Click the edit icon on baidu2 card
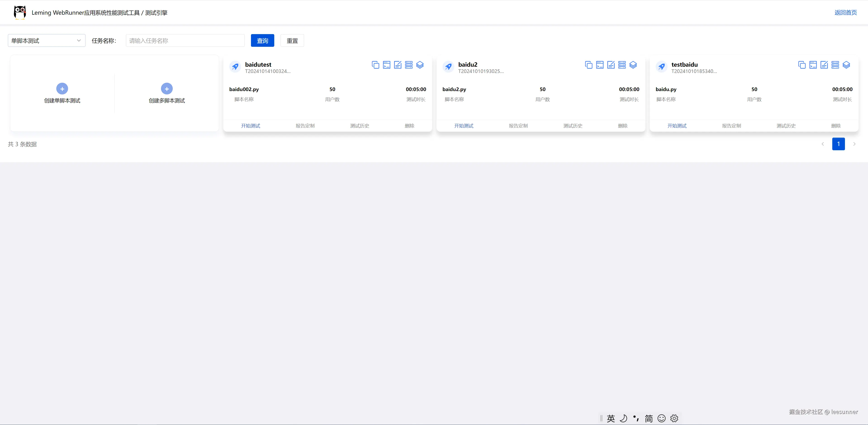Viewport: 868px width, 425px height. point(611,65)
